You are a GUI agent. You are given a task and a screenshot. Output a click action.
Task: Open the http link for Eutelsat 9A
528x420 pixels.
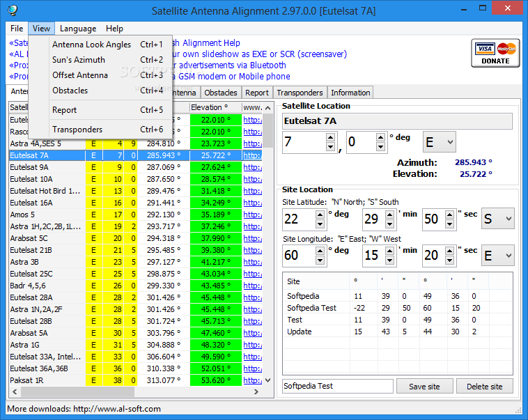click(x=252, y=167)
